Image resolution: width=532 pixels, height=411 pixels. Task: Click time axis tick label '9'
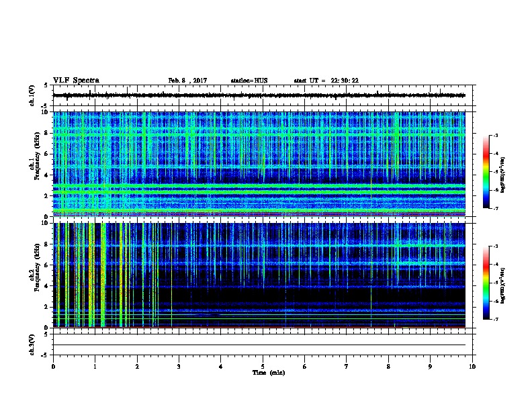430,367
